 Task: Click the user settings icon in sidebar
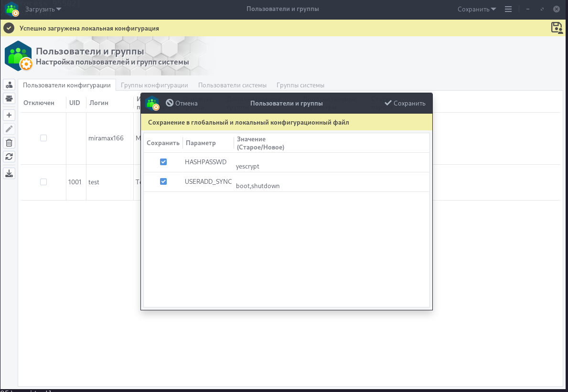[9, 85]
